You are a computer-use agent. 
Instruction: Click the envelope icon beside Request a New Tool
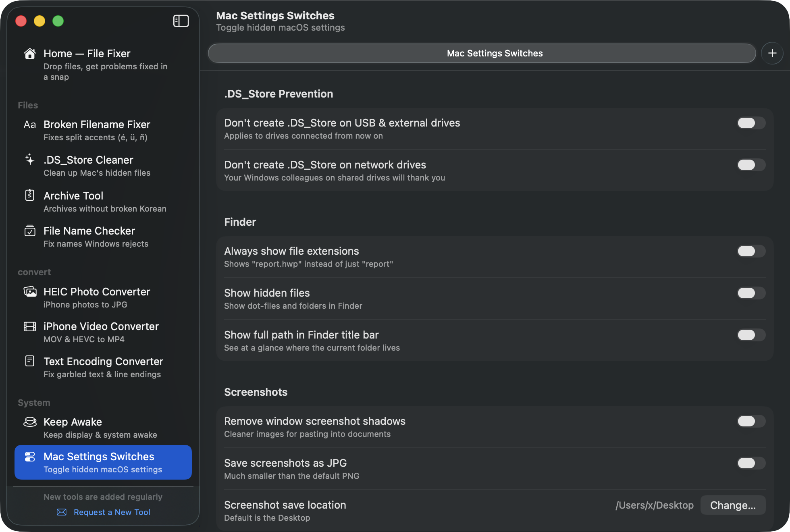62,512
